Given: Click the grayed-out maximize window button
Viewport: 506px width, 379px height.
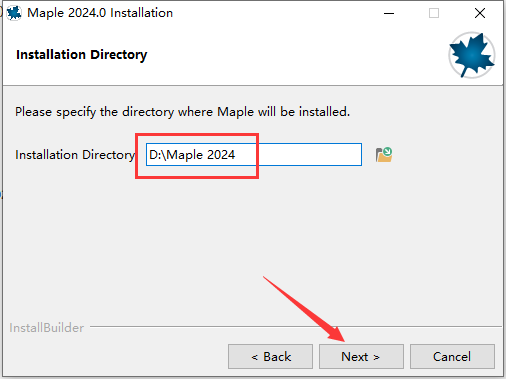Looking at the screenshot, I should point(434,13).
